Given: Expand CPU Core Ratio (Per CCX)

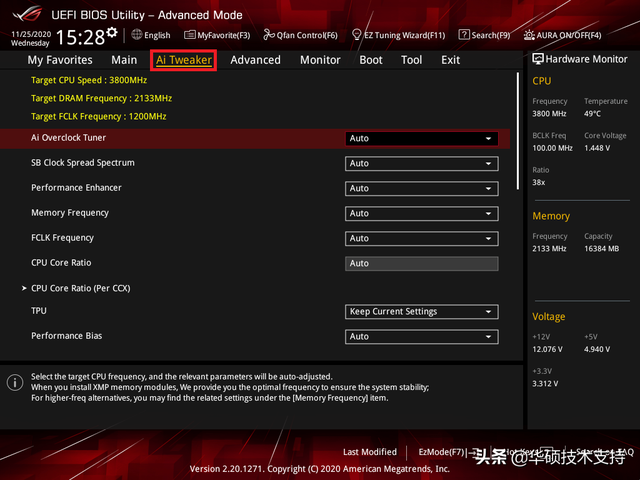Looking at the screenshot, I should 80,288.
